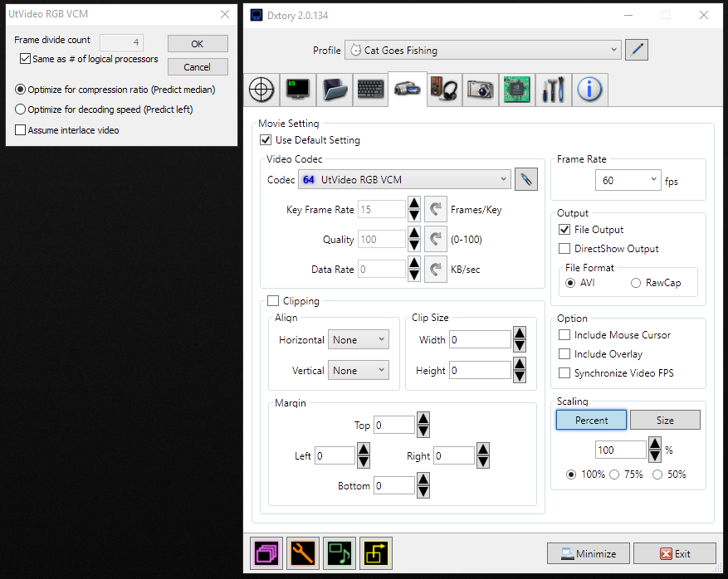Open the Processor circuit board tab
728x579 pixels.
tap(517, 90)
